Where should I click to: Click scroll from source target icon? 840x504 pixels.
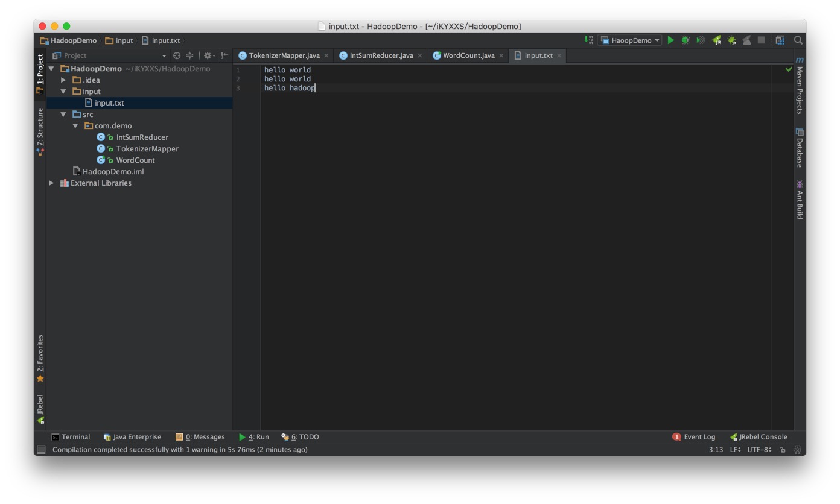click(177, 55)
